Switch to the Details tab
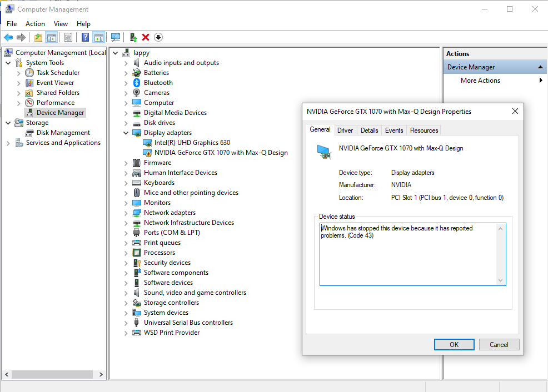Image resolution: width=548 pixels, height=392 pixels. click(x=370, y=130)
